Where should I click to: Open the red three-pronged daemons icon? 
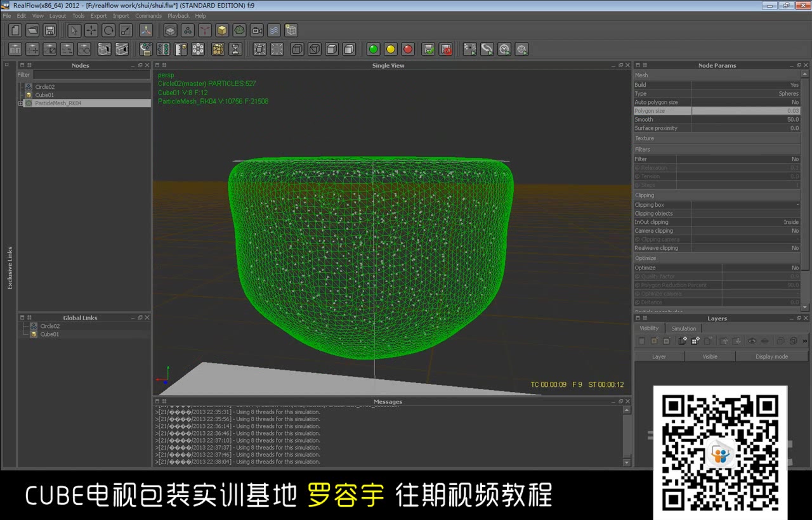click(x=205, y=30)
